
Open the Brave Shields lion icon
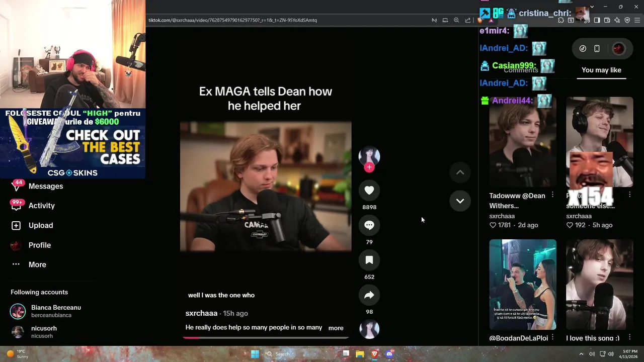click(480, 20)
